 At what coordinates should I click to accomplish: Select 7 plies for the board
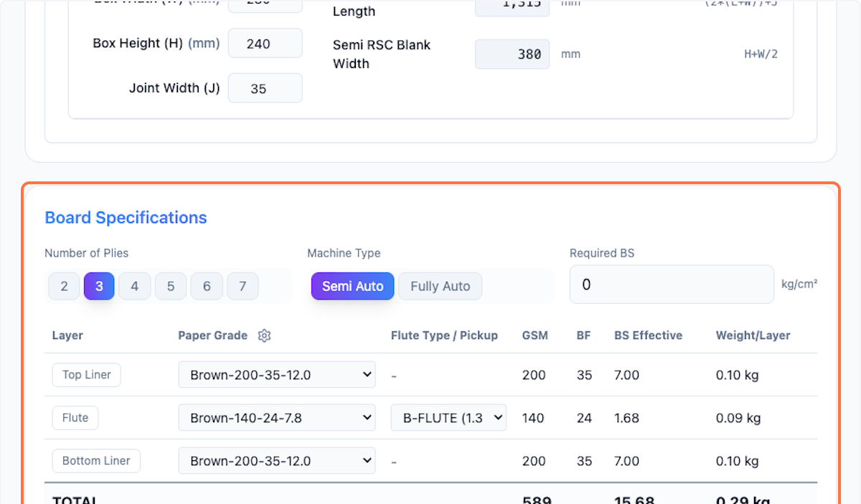tap(243, 285)
